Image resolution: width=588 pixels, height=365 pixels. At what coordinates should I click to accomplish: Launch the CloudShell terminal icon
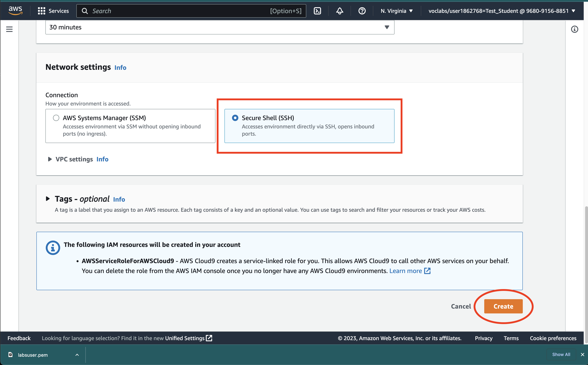tap(317, 11)
